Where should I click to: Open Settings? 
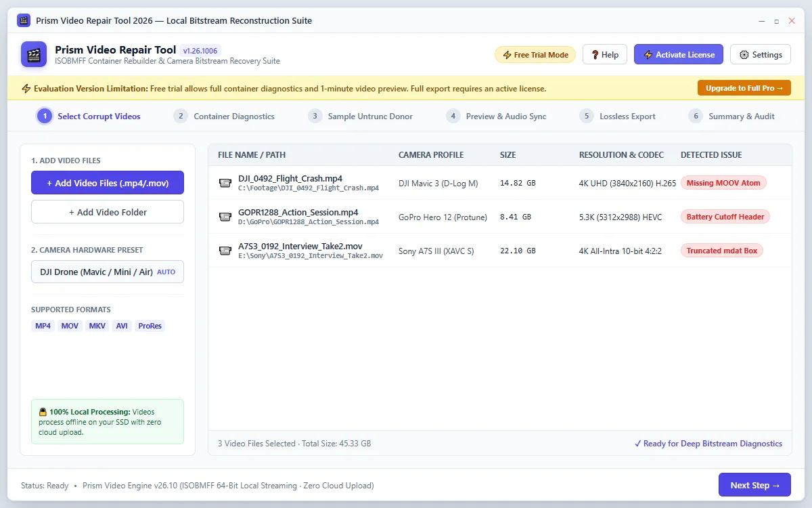click(x=761, y=55)
